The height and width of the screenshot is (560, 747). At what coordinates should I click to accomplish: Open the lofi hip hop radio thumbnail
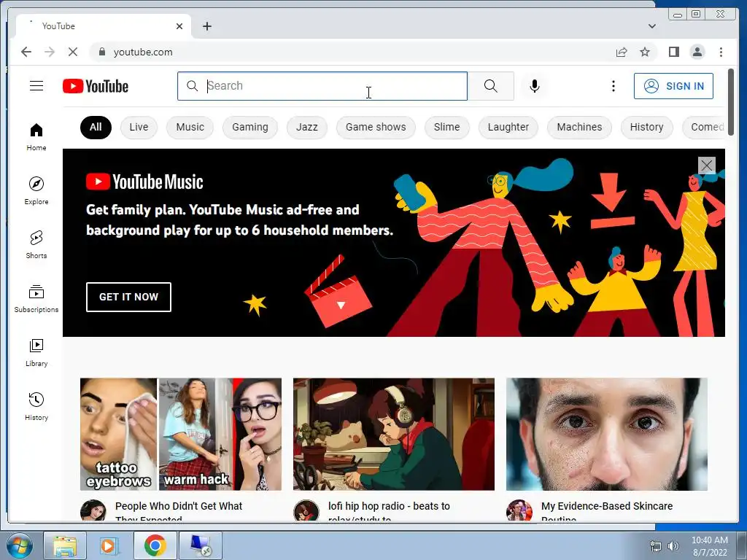(394, 435)
